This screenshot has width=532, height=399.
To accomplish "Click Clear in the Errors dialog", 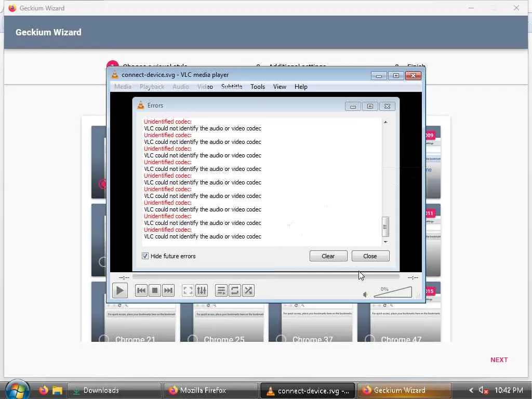I will [x=328, y=256].
